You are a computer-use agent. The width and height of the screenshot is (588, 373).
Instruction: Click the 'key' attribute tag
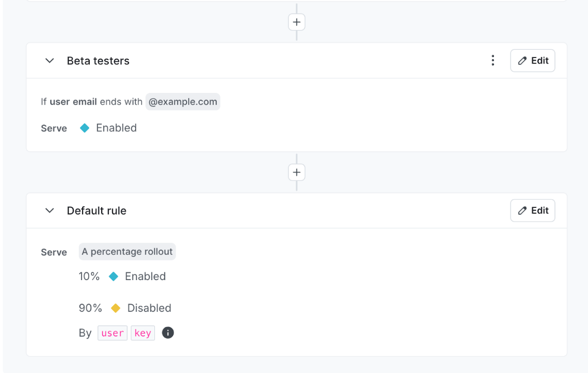pyautogui.click(x=143, y=333)
